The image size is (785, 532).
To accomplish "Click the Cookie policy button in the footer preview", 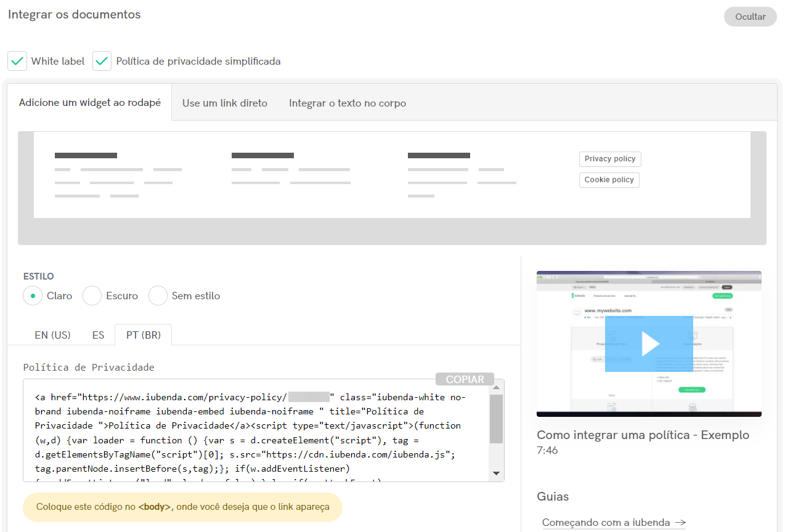I will [609, 180].
